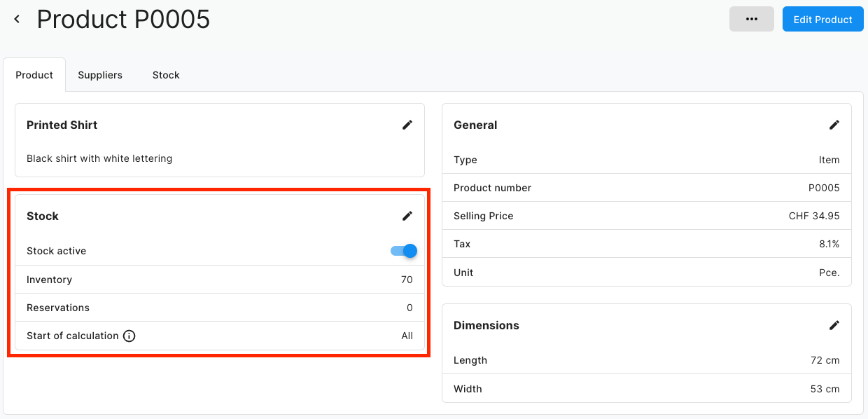Go back using the left arrow
The height and width of the screenshot is (419, 868).
tap(17, 20)
